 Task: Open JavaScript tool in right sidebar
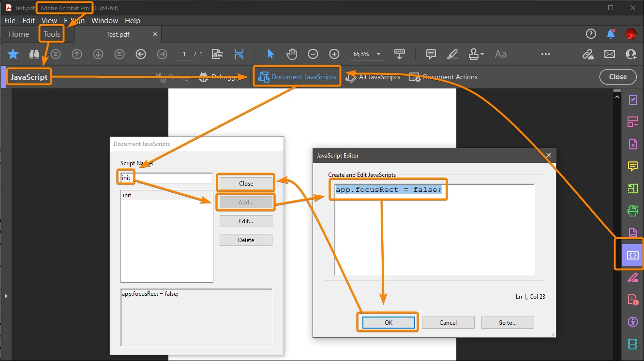(633, 255)
